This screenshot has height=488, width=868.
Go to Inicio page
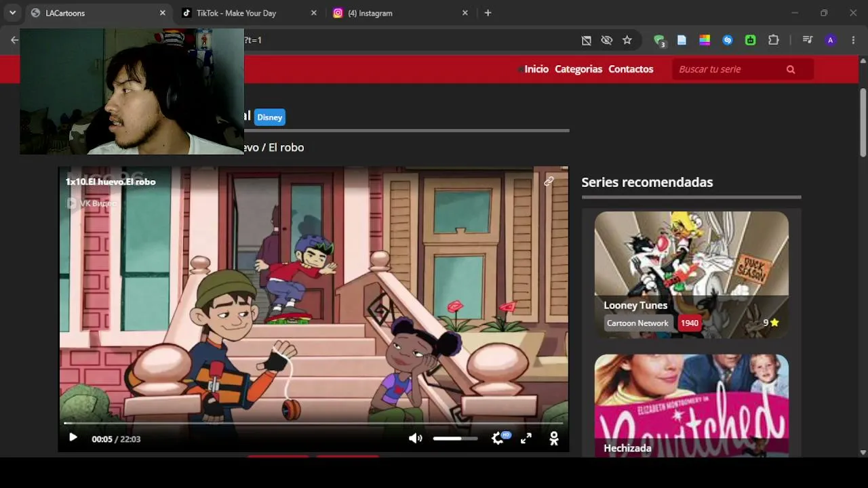pos(536,69)
